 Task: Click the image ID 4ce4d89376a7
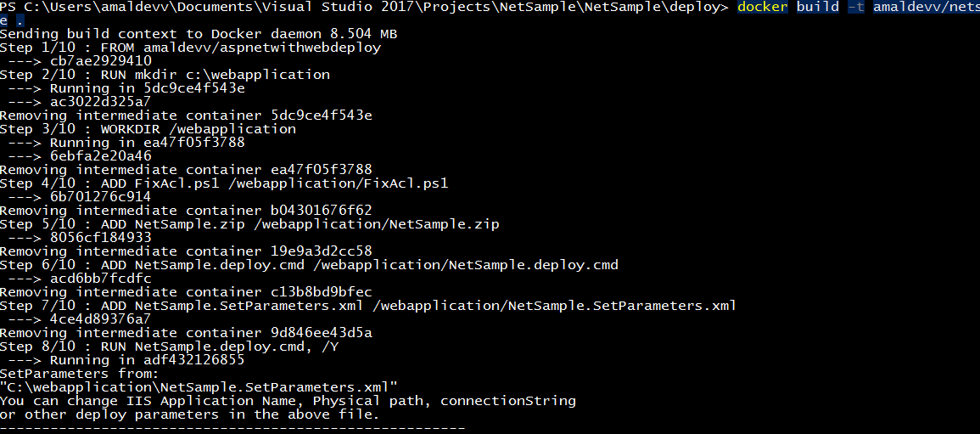(101, 319)
